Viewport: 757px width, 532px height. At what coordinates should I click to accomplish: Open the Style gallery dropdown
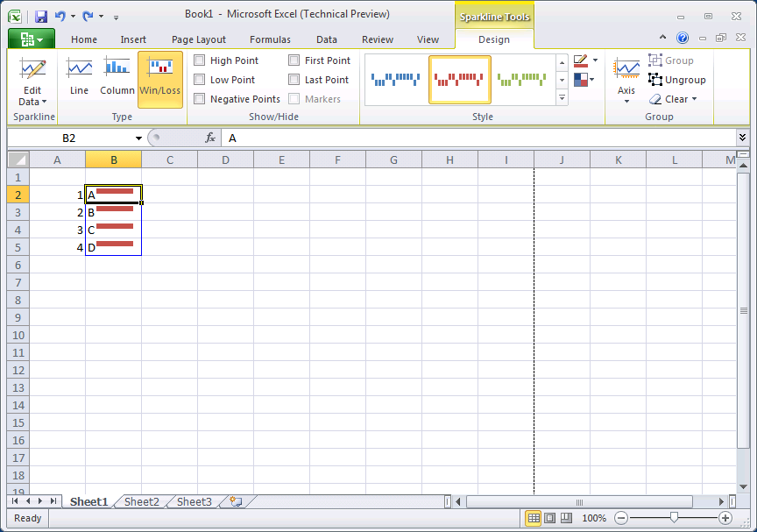562,99
